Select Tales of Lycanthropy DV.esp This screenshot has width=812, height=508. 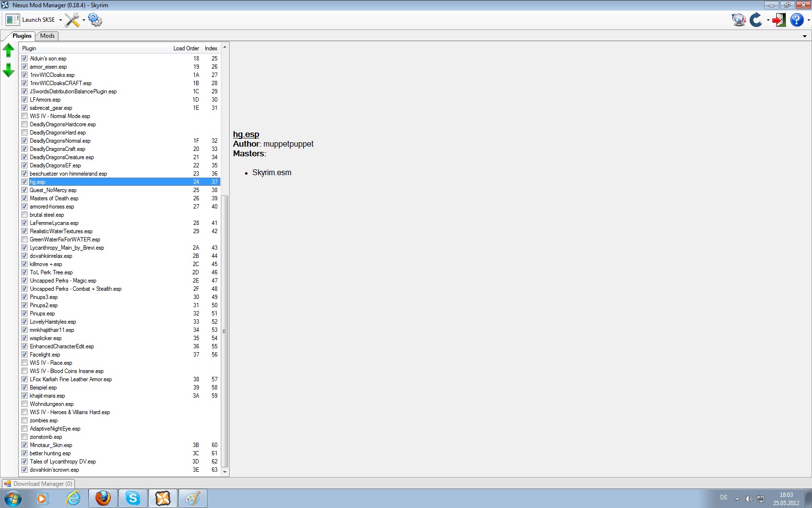(120, 462)
